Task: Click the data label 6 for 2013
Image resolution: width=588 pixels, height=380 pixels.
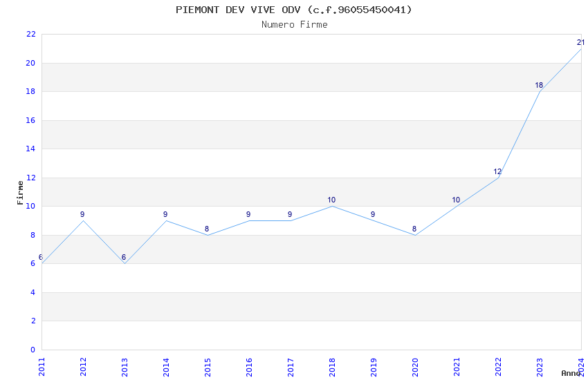Action: tap(124, 257)
